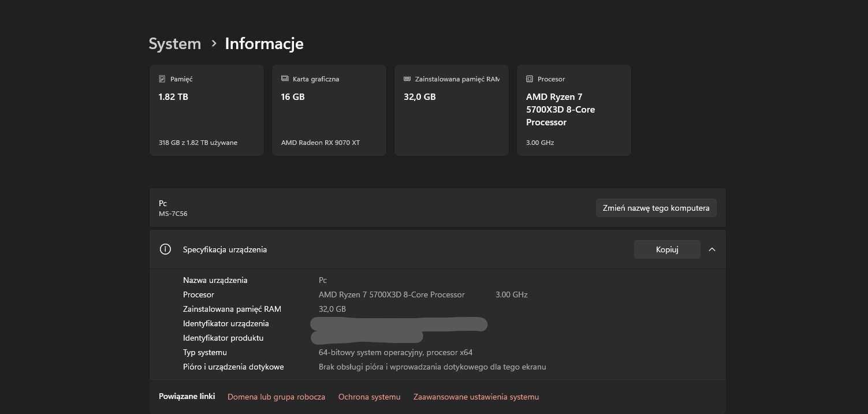Click the Informacje page heading
Screen dimensions: 868x414
264,44
